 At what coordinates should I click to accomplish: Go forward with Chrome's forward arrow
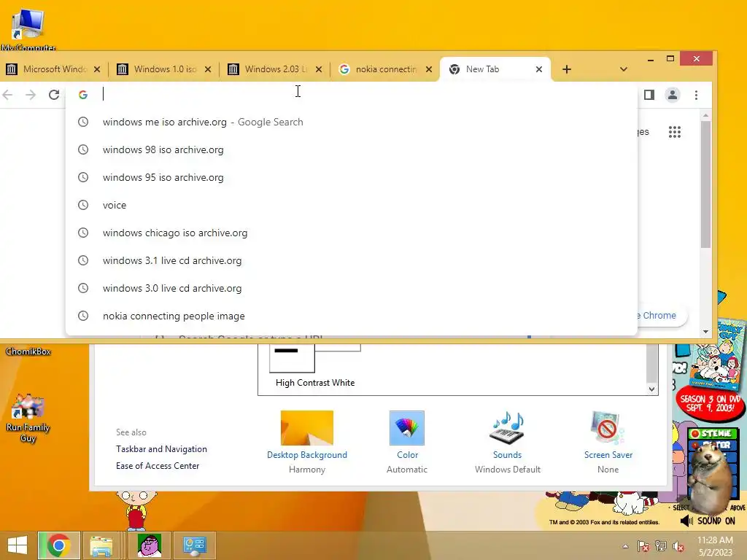[x=31, y=95]
